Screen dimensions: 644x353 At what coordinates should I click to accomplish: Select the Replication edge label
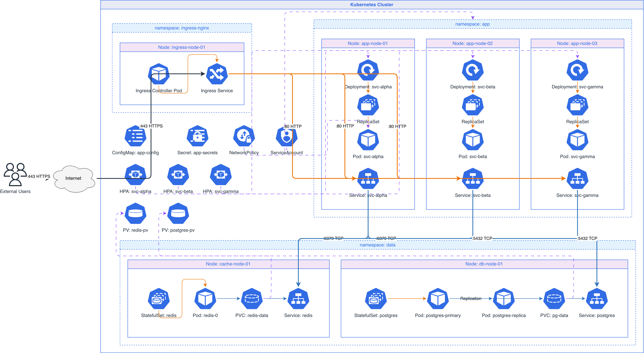tap(471, 299)
